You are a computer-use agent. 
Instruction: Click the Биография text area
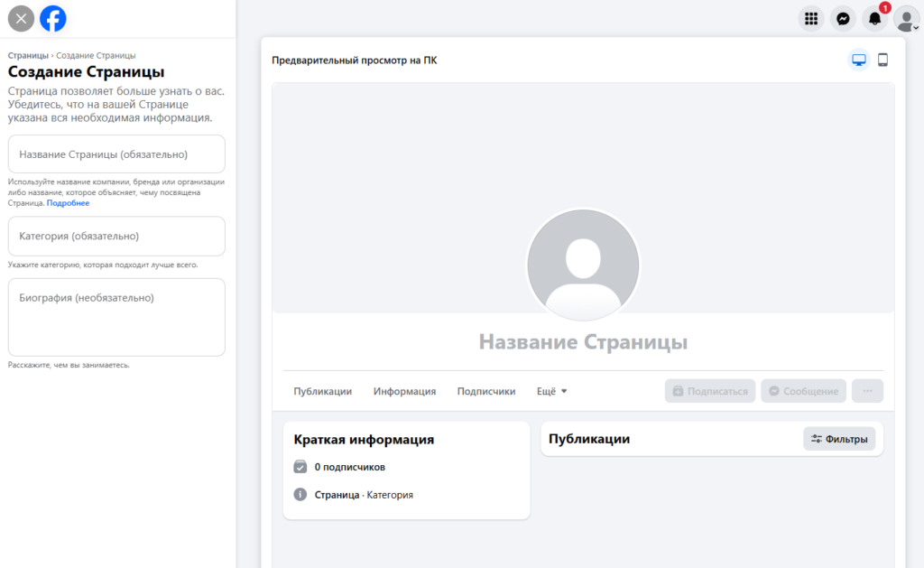(x=115, y=316)
